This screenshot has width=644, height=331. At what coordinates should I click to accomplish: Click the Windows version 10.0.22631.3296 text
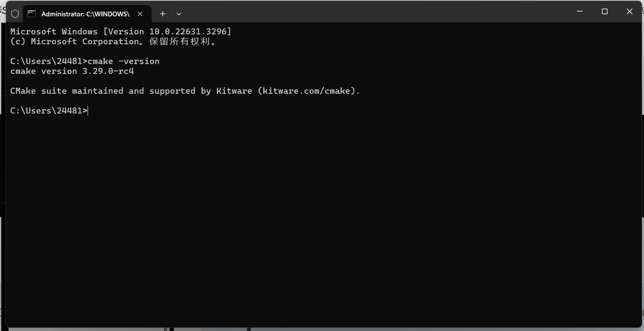[190, 32]
